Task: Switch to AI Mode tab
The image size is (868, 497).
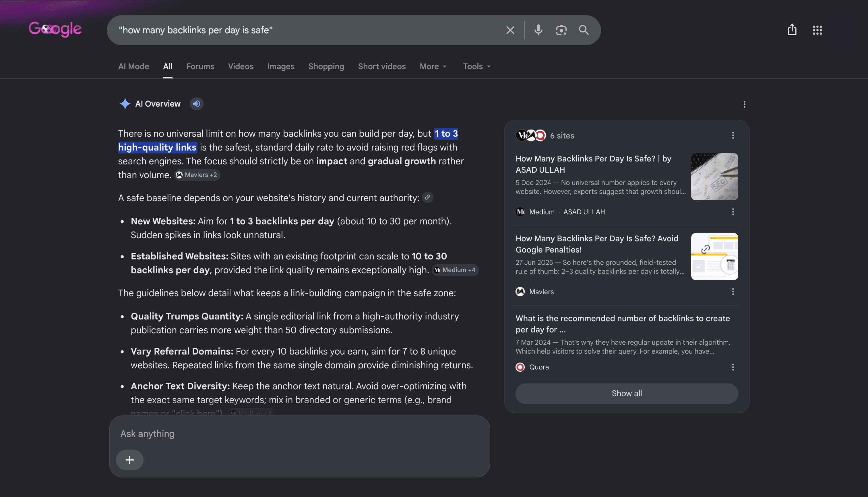Action: [x=134, y=67]
